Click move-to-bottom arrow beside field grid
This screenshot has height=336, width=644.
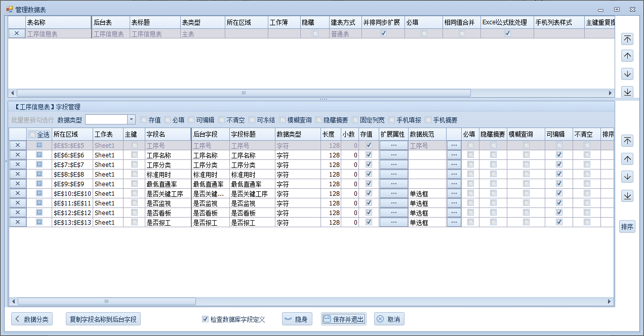(x=627, y=196)
